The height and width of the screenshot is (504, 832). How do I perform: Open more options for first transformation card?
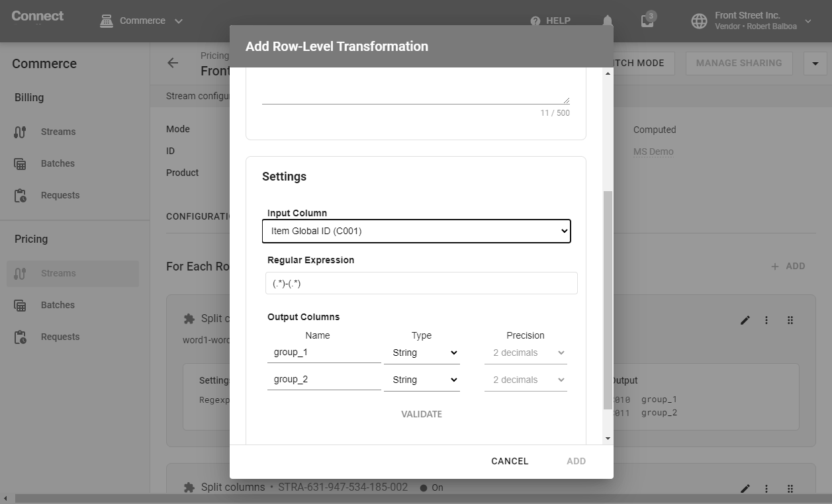pos(766,320)
